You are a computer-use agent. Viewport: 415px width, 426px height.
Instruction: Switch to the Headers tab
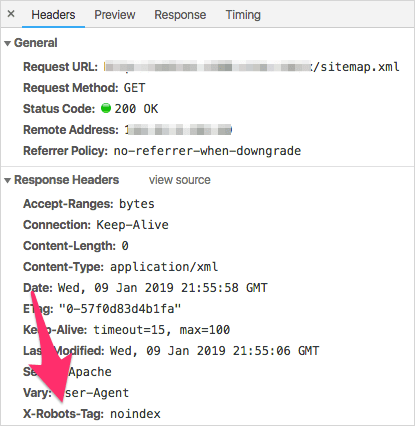(x=53, y=15)
